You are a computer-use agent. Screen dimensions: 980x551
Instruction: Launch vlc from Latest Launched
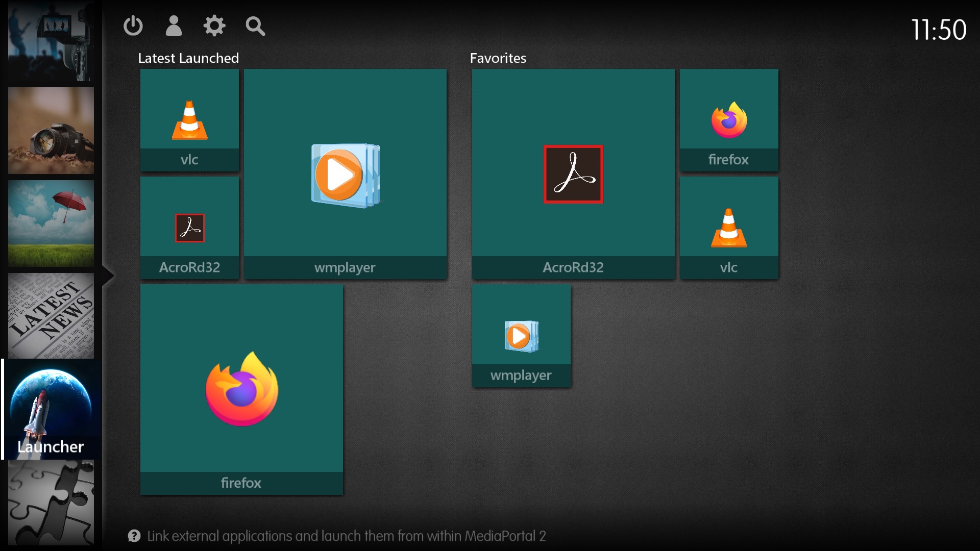[x=189, y=120]
